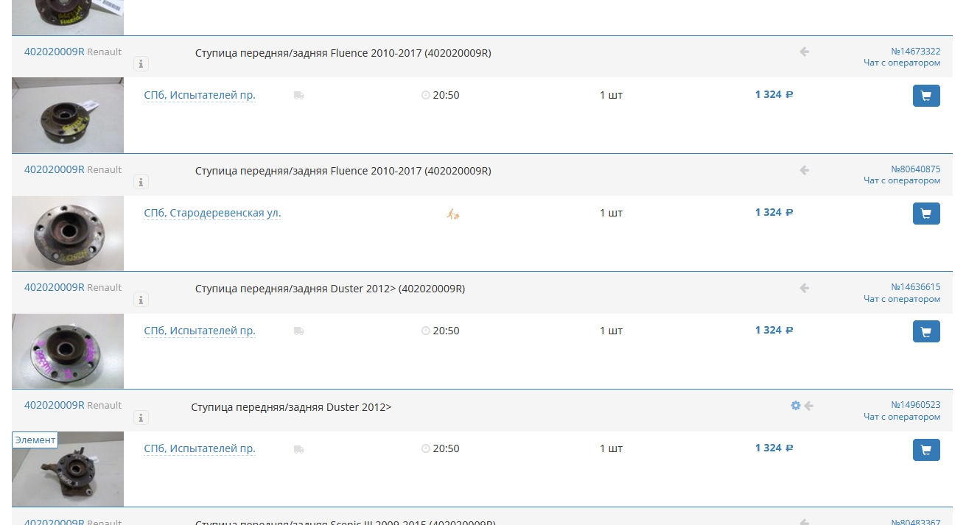
Task: Open Испытателей пр. location for item №14636615
Action: pos(200,331)
